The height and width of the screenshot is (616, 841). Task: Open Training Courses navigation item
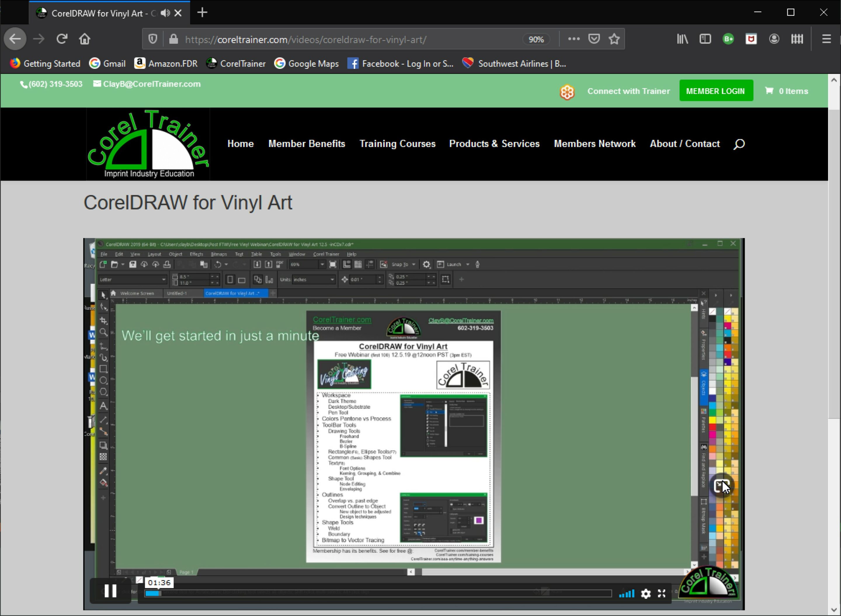397,144
